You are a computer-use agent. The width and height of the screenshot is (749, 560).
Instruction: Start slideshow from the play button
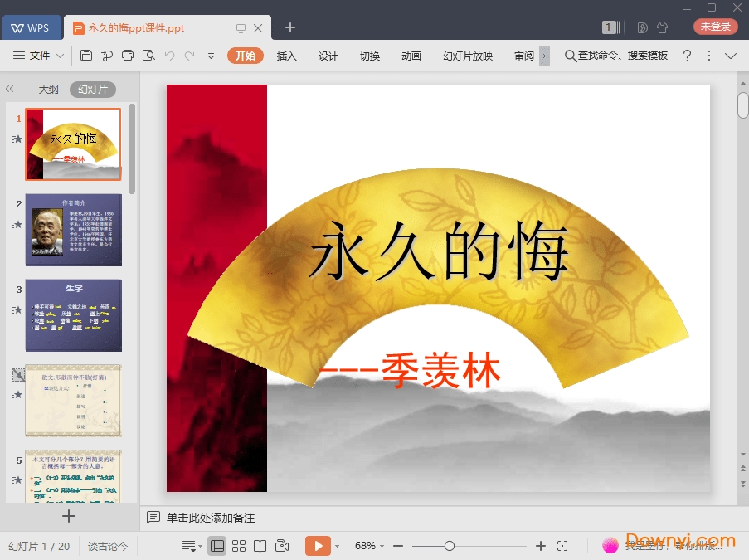pyautogui.click(x=318, y=545)
